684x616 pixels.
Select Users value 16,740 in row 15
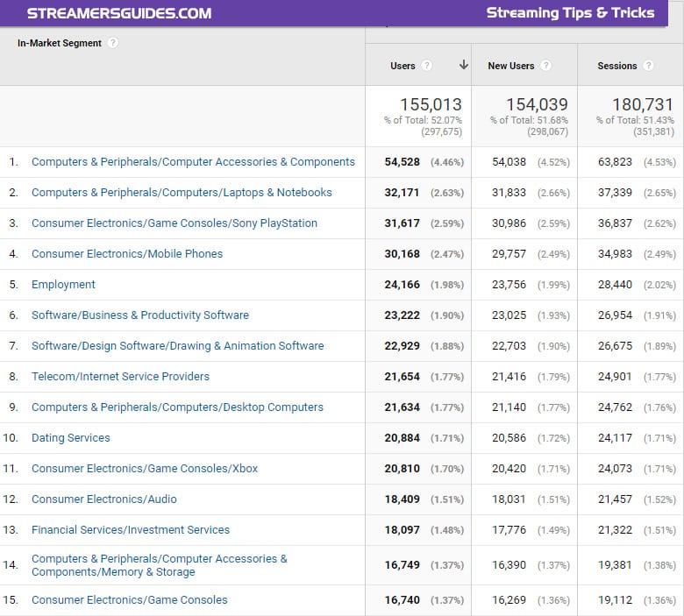pyautogui.click(x=402, y=600)
